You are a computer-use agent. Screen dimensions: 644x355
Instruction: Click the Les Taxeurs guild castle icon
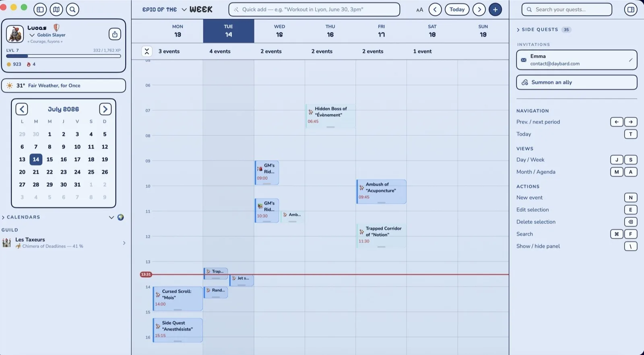pos(6,242)
